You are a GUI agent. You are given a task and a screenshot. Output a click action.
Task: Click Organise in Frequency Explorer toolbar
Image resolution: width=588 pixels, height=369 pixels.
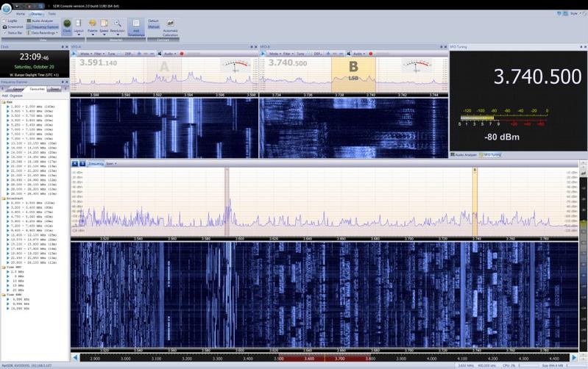pyautogui.click(x=16, y=96)
